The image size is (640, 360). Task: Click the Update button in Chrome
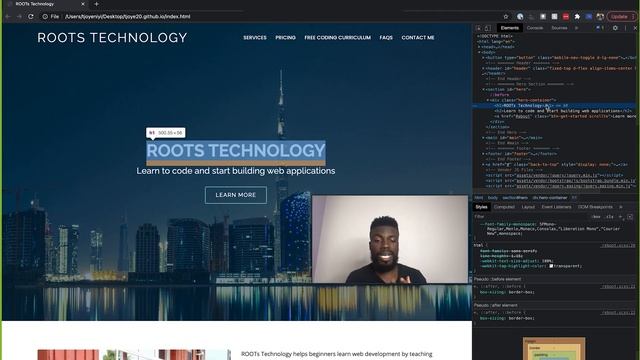tap(622, 17)
